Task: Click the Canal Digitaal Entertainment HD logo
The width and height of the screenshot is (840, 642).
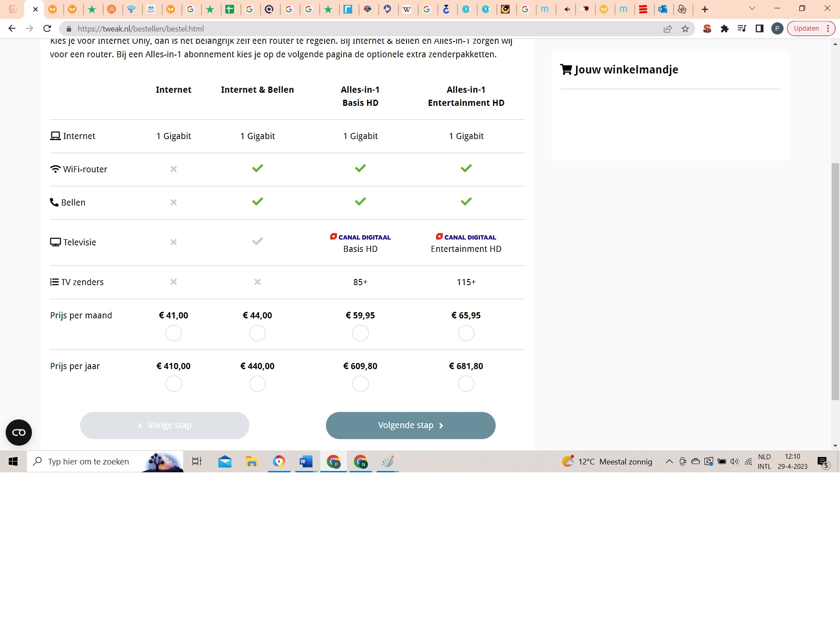Action: click(x=466, y=237)
